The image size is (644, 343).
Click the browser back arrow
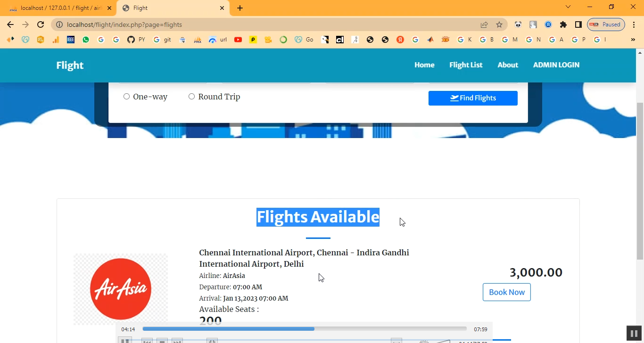click(10, 24)
